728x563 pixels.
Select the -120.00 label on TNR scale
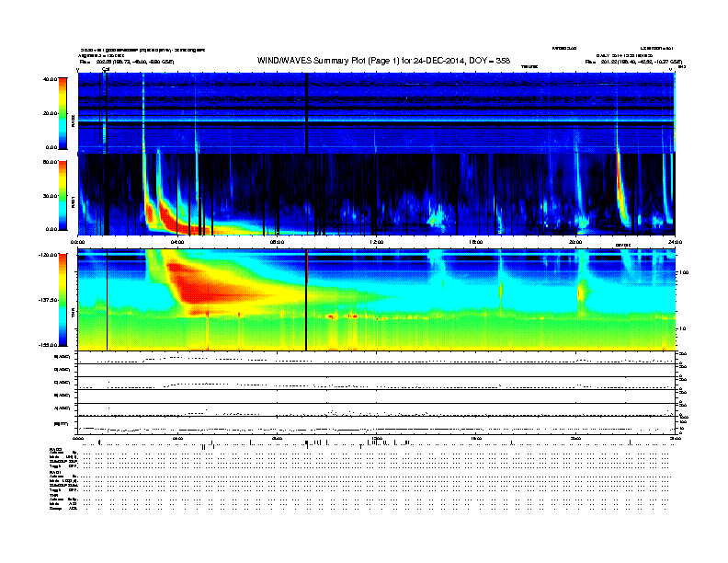pos(49,255)
